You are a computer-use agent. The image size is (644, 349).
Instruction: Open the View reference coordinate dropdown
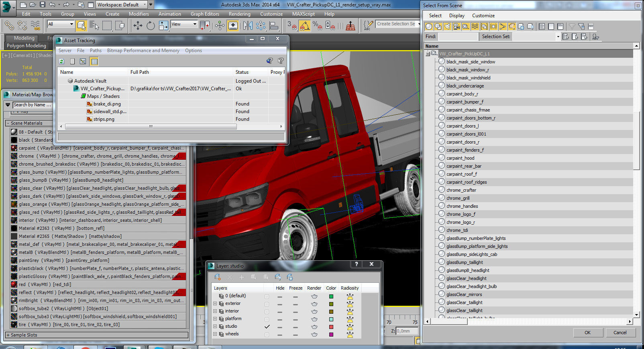(x=184, y=24)
